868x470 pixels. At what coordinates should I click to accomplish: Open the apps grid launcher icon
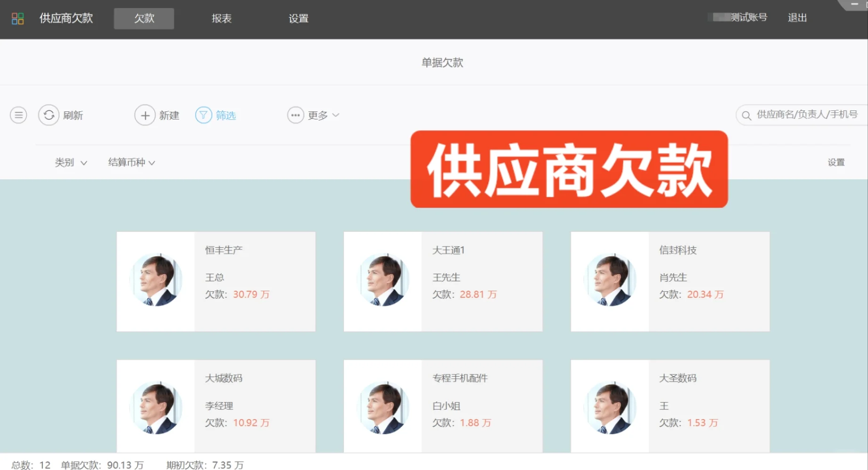[x=18, y=18]
